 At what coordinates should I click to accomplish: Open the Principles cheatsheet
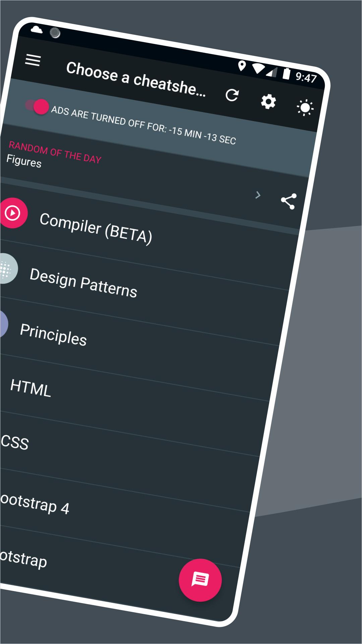(x=54, y=334)
